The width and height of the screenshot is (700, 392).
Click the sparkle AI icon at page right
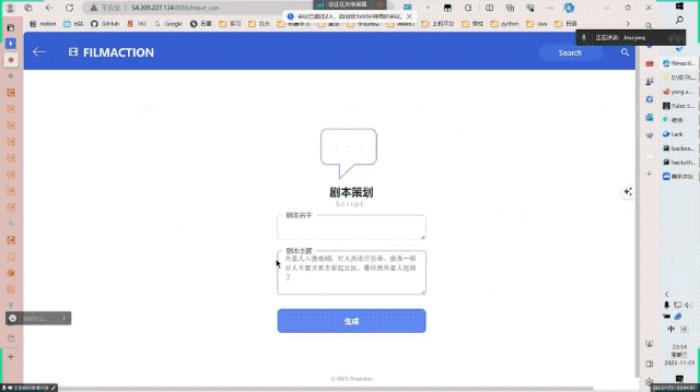(x=628, y=192)
